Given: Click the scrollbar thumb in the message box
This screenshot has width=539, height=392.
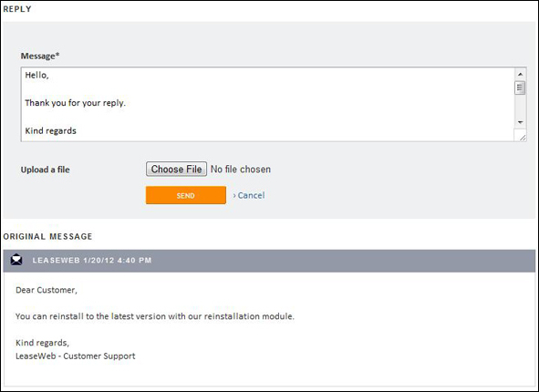Looking at the screenshot, I should pos(520,88).
